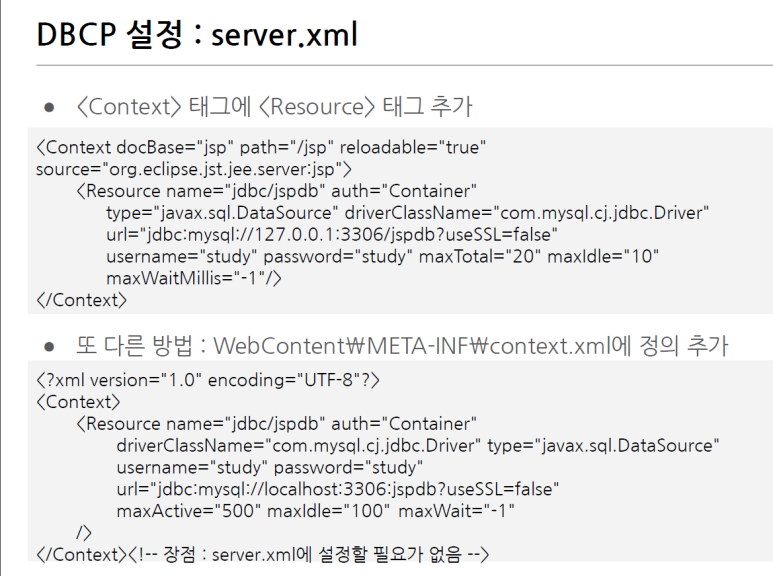This screenshot has height=576, width=773.
Task: Click the '<?xml version="1.0" encoding="UTF-8"?>' line
Action: point(208,380)
